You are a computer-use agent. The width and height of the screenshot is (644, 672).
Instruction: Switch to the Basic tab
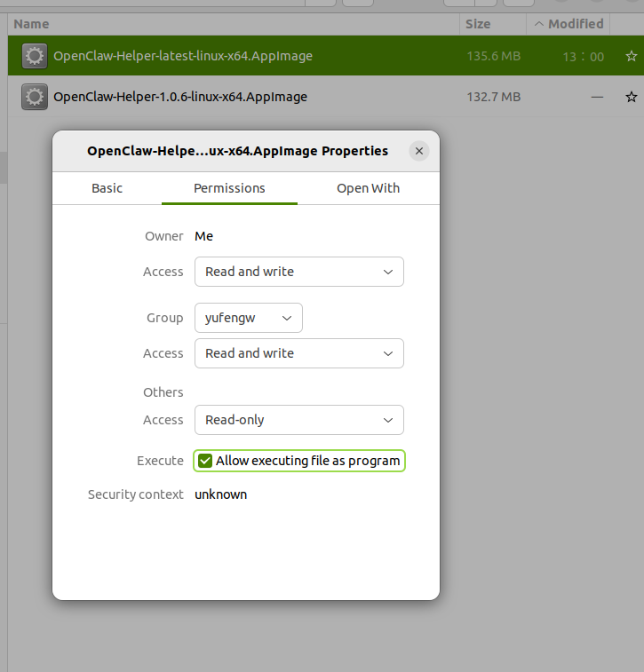107,188
